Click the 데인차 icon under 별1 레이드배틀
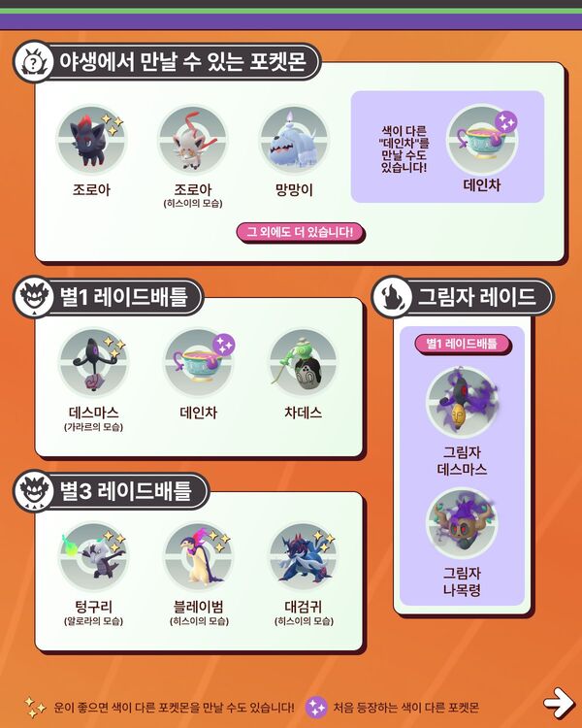 [x=199, y=364]
